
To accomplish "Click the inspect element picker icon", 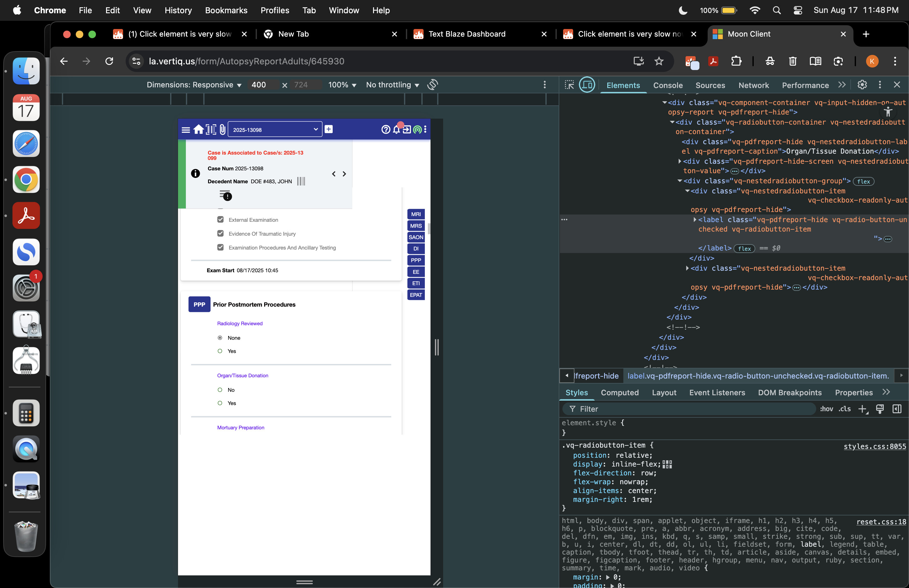I will pyautogui.click(x=569, y=85).
